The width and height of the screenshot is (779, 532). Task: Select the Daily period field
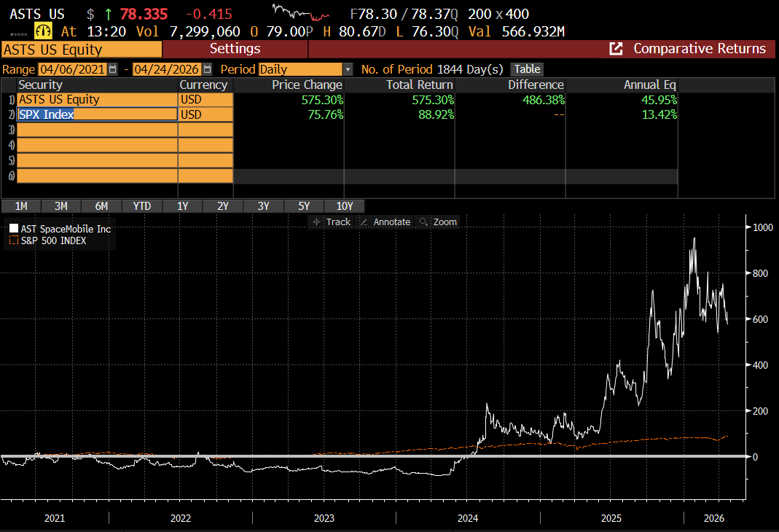(x=300, y=69)
